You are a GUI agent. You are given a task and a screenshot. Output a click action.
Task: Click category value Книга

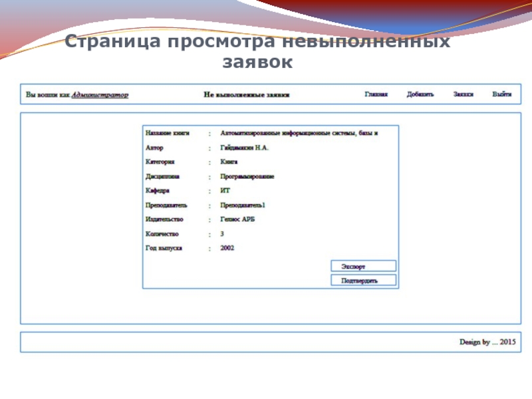[x=229, y=162]
